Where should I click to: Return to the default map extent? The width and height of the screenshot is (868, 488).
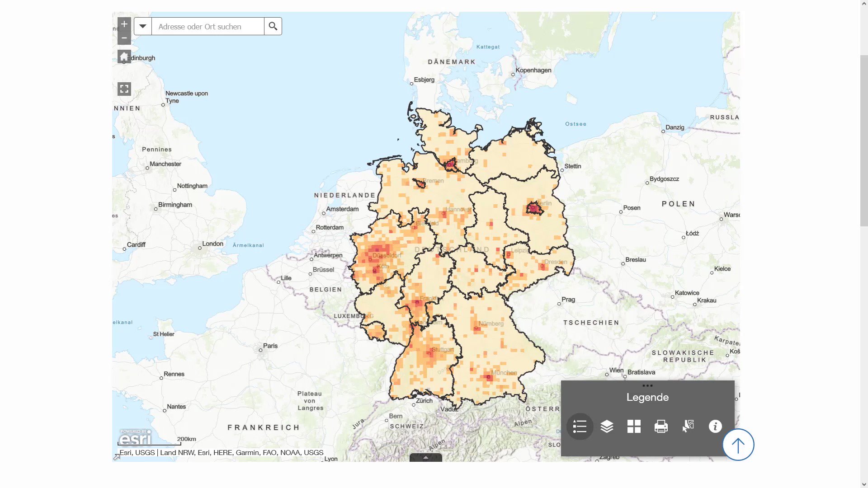coord(124,56)
